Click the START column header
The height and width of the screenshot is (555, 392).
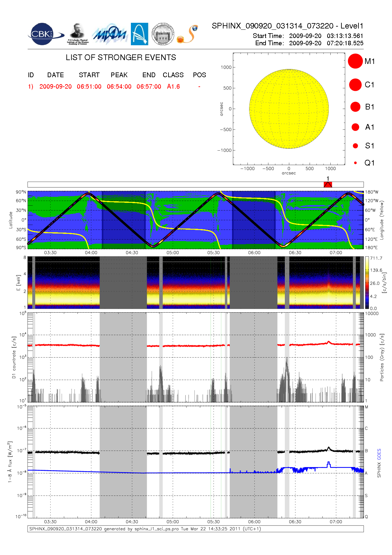pyautogui.click(x=89, y=75)
